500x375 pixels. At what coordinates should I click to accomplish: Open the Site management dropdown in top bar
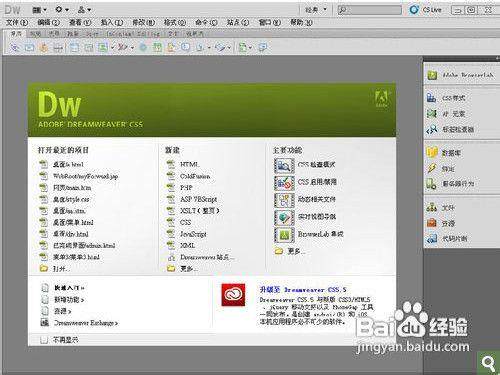point(84,10)
